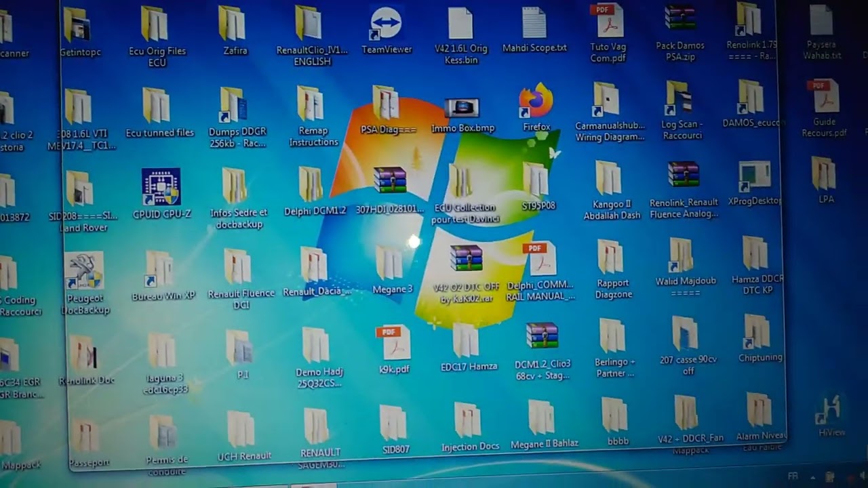Screen dimensions: 868x488
Task: Select the Carmanualshub Wiring Diagram shortcut
Action: (607, 100)
